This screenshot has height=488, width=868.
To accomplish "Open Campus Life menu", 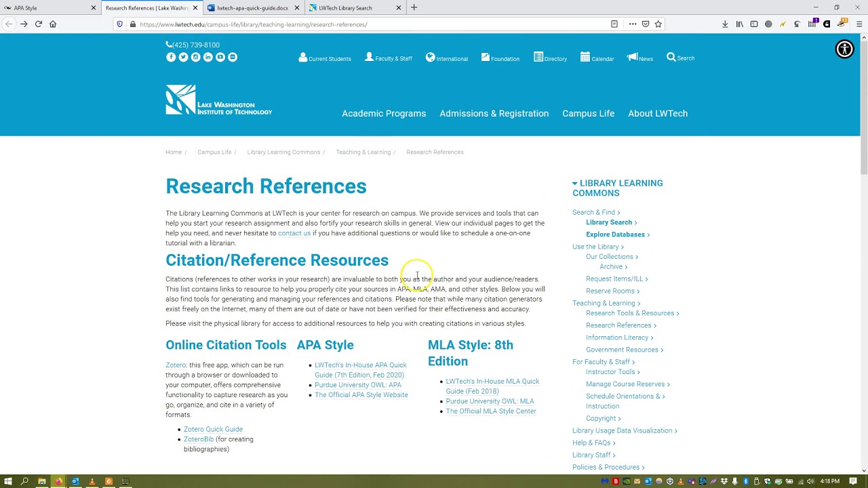I will 589,113.
